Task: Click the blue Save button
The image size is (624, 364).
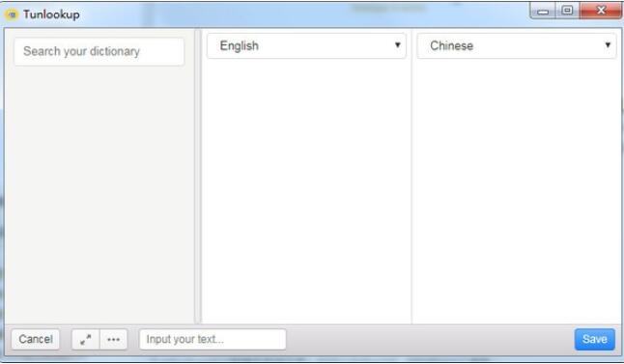Action: pos(595,339)
